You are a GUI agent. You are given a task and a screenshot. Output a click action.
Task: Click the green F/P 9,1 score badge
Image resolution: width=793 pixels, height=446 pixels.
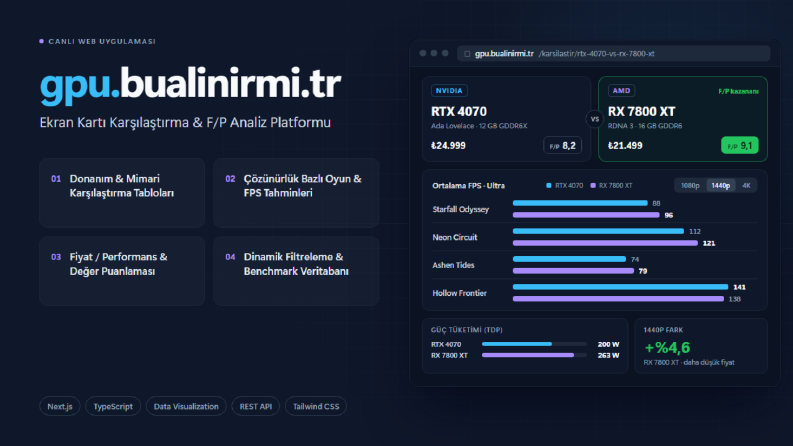coord(739,146)
